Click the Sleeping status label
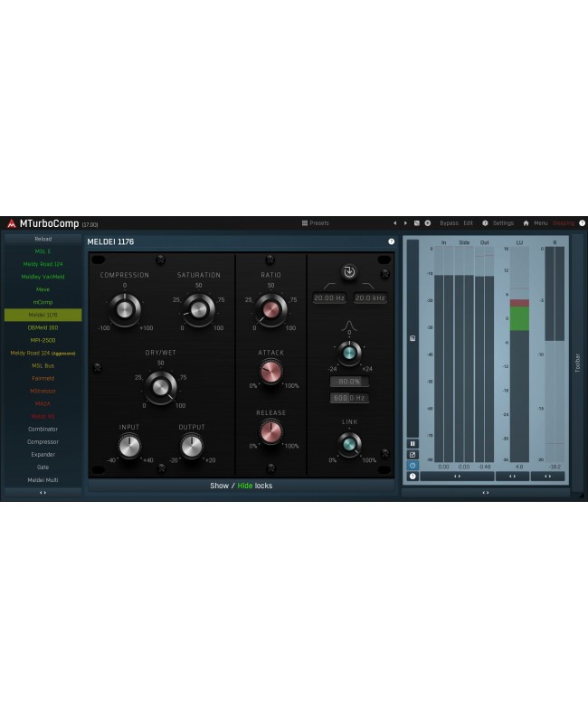 [x=564, y=223]
